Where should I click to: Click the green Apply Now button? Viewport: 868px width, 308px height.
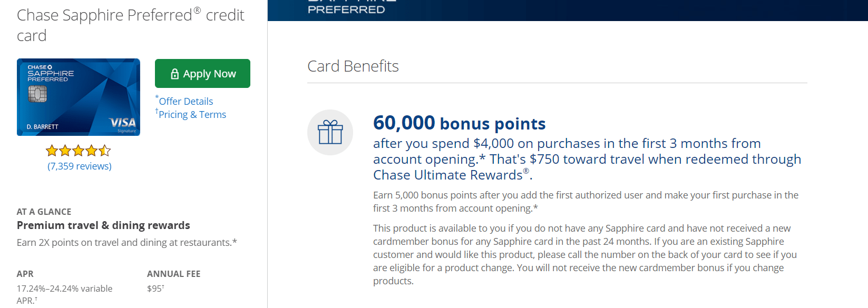point(202,74)
